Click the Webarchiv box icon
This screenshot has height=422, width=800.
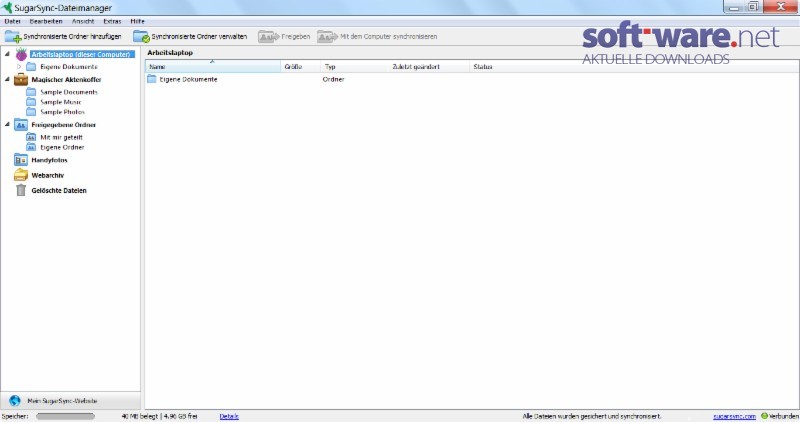(x=21, y=176)
